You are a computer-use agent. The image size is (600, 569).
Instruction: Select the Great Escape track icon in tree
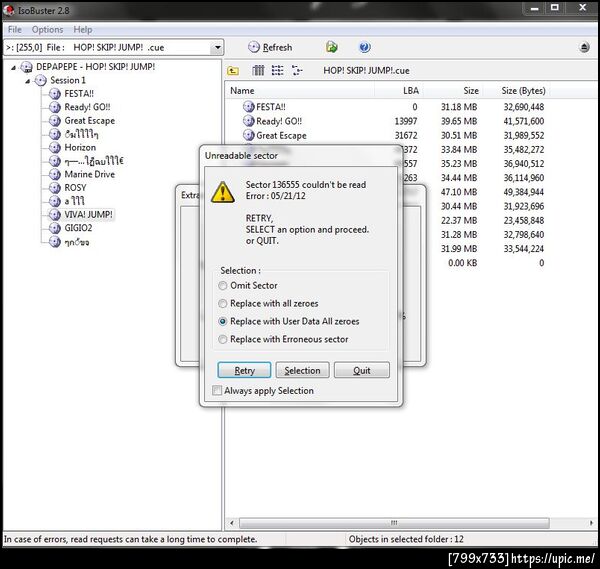click(55, 121)
